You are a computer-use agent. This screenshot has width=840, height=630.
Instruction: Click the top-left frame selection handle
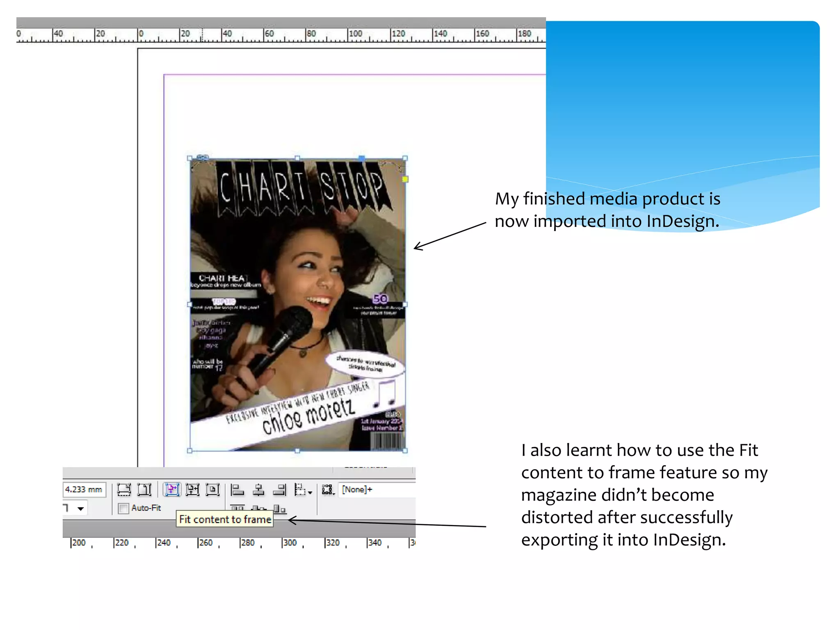click(189, 158)
